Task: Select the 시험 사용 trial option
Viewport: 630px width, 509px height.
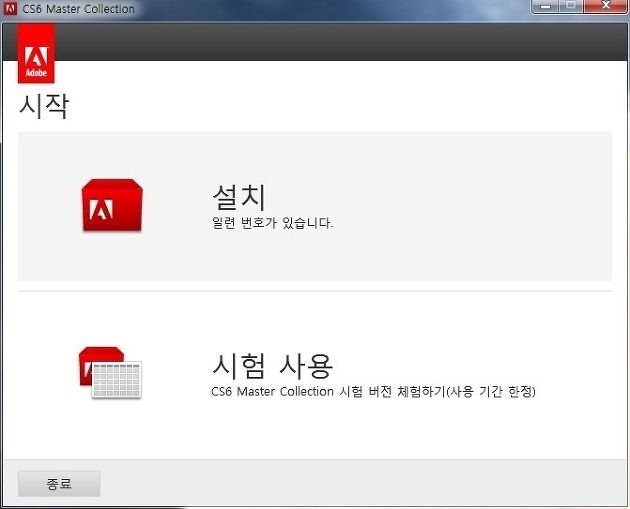Action: click(315, 374)
